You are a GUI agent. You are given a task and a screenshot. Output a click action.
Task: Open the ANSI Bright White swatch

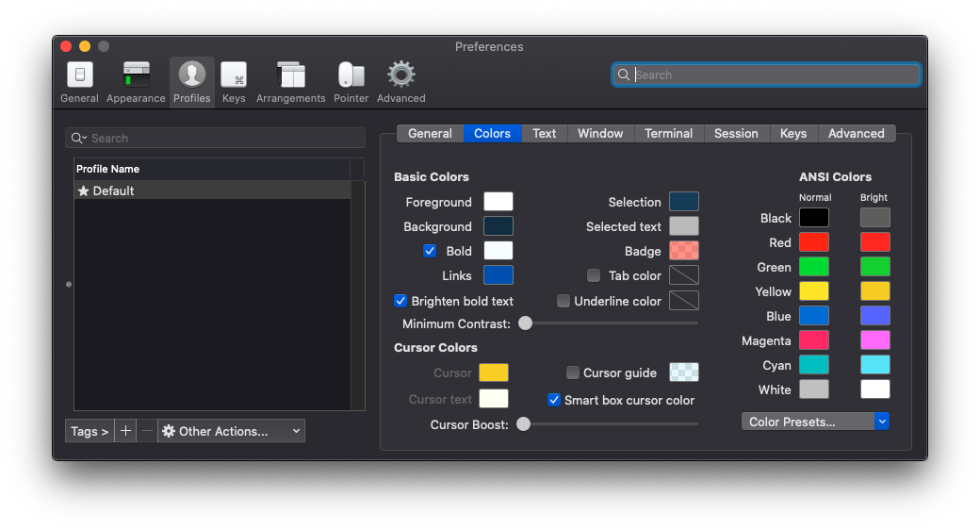pyautogui.click(x=875, y=389)
